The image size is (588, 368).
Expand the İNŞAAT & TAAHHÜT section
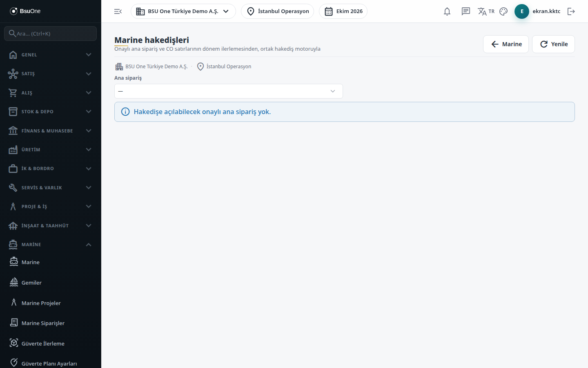tap(51, 226)
